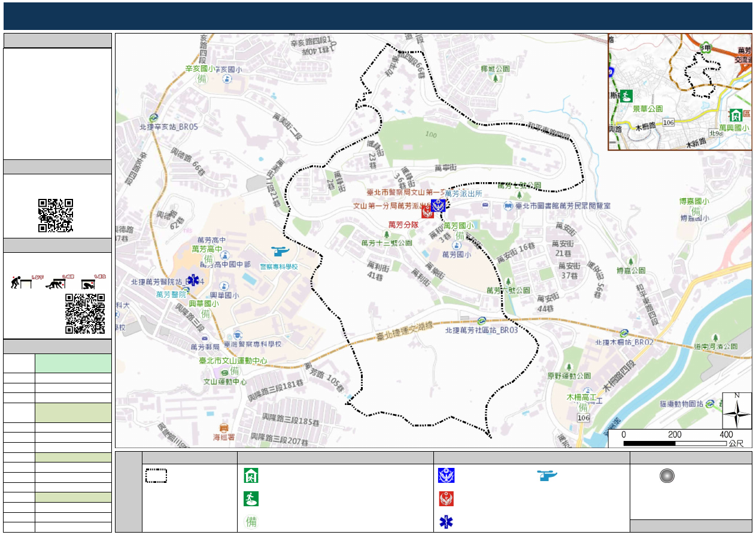Click the 備 marker under 興華國小
Viewport: 756px width, 535px height.
coord(205,314)
